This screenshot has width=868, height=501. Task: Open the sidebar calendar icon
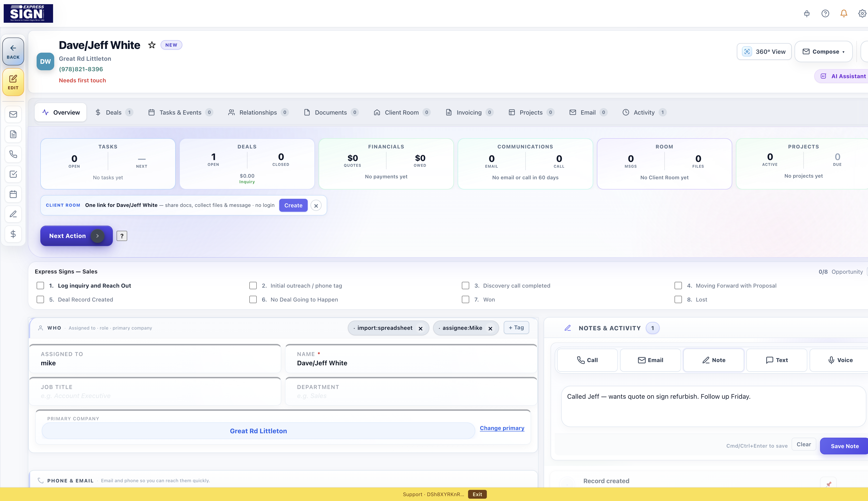point(13,194)
